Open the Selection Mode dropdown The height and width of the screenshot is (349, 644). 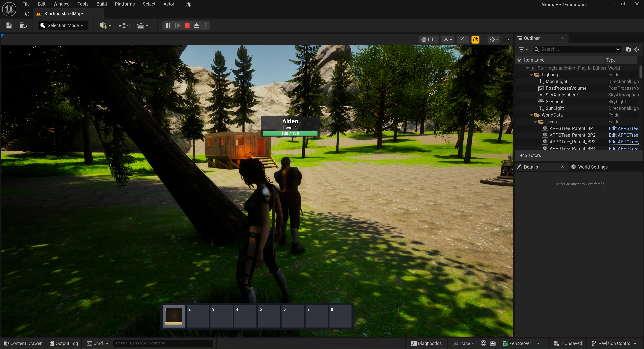point(63,25)
